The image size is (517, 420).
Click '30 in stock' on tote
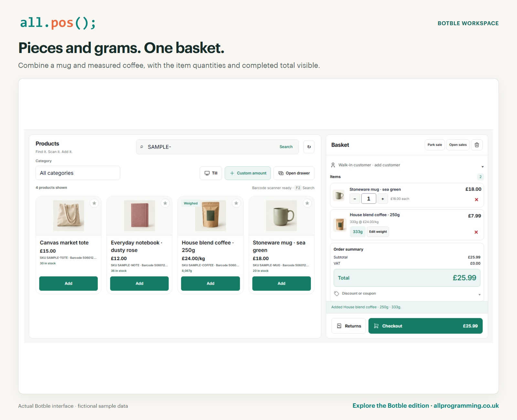tap(48, 263)
